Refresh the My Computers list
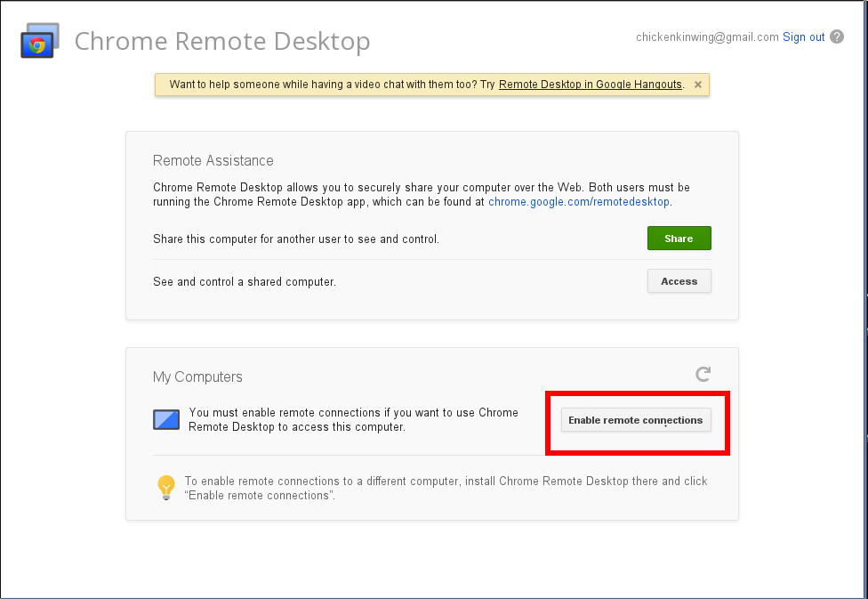This screenshot has width=868, height=599. 703,374
